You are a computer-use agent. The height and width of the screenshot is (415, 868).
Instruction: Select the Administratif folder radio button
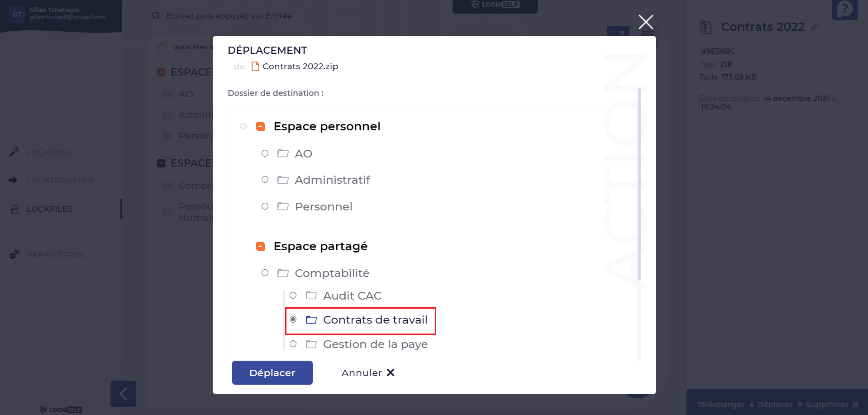coord(265,180)
